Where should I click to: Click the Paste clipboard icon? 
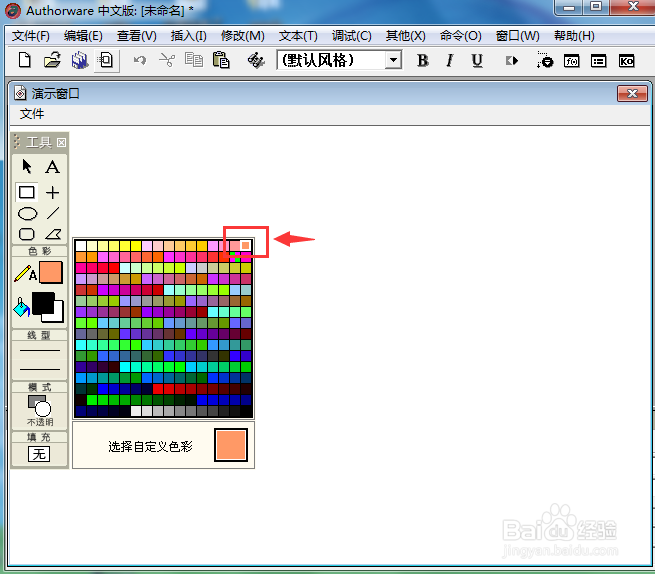pyautogui.click(x=221, y=61)
